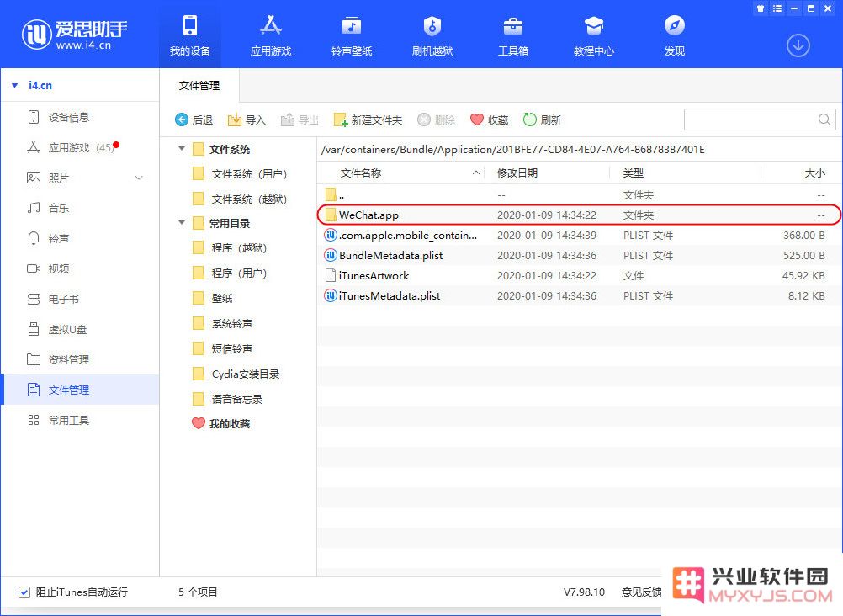
Task: Select 壁纸 folder in tree
Action: point(212,298)
